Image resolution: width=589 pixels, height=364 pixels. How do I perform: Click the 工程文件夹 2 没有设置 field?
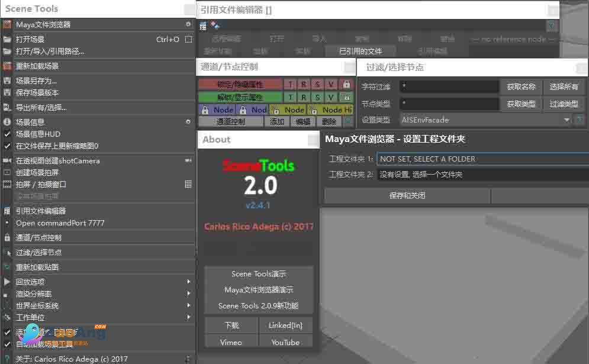[482, 174]
